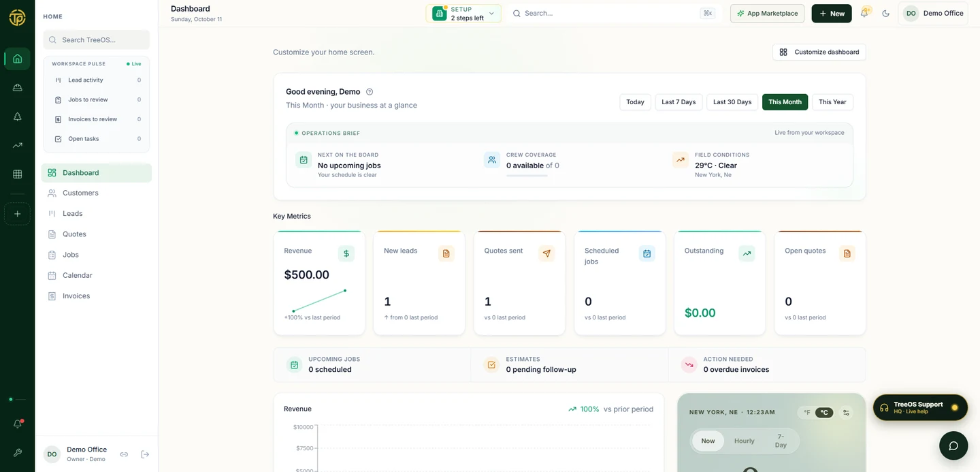Screen dimensions: 980x472
Task: Select the This Year range
Action: point(832,102)
